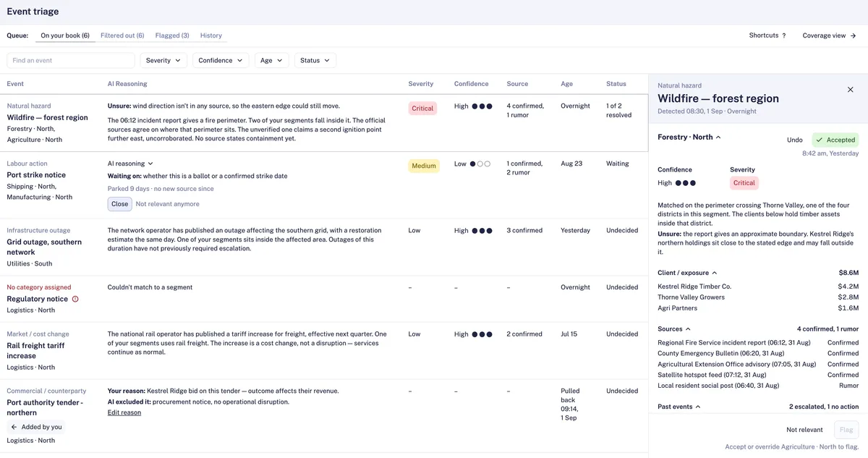Screen dimensions: 868x458
Task: Open the Age filter dropdown
Action: coord(271,61)
